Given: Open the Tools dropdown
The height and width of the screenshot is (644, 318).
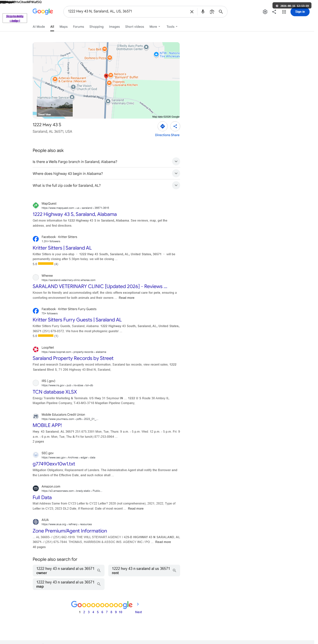Looking at the screenshot, I should [172, 27].
